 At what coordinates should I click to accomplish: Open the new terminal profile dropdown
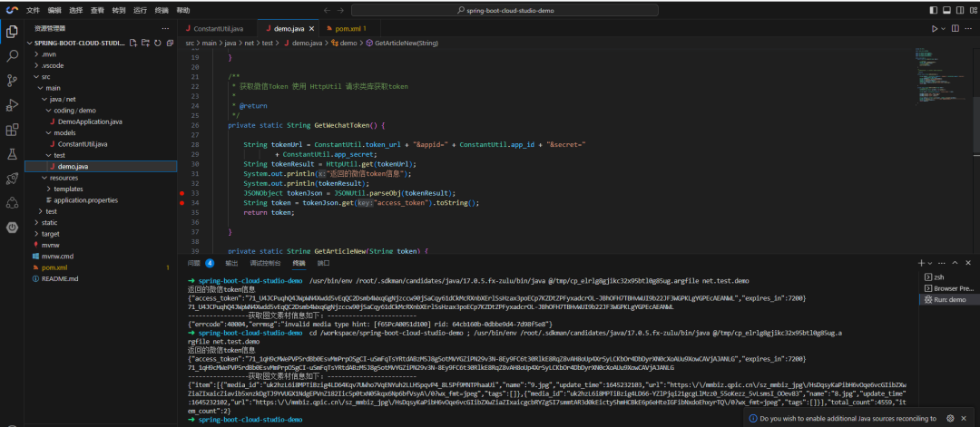[930, 264]
